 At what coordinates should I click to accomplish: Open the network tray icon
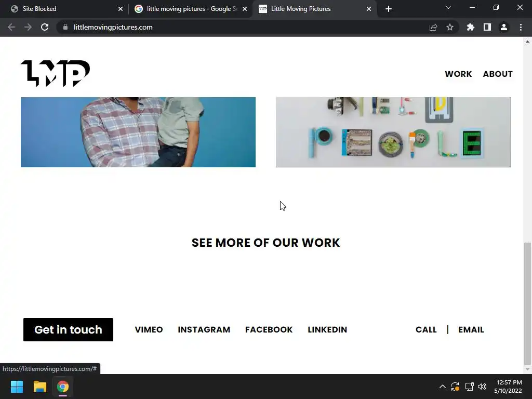click(x=469, y=387)
